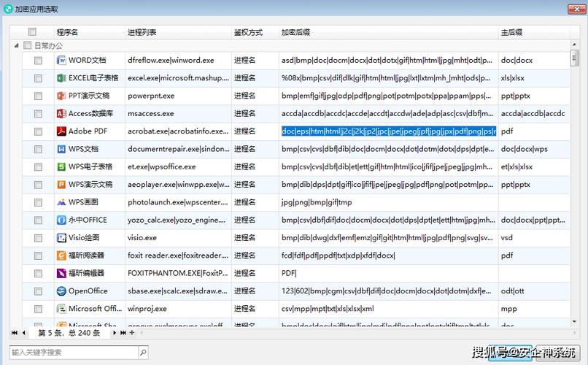Click accda|accdb|accdc main suffix cell
This screenshot has width=588, height=365.
pyautogui.click(x=534, y=114)
